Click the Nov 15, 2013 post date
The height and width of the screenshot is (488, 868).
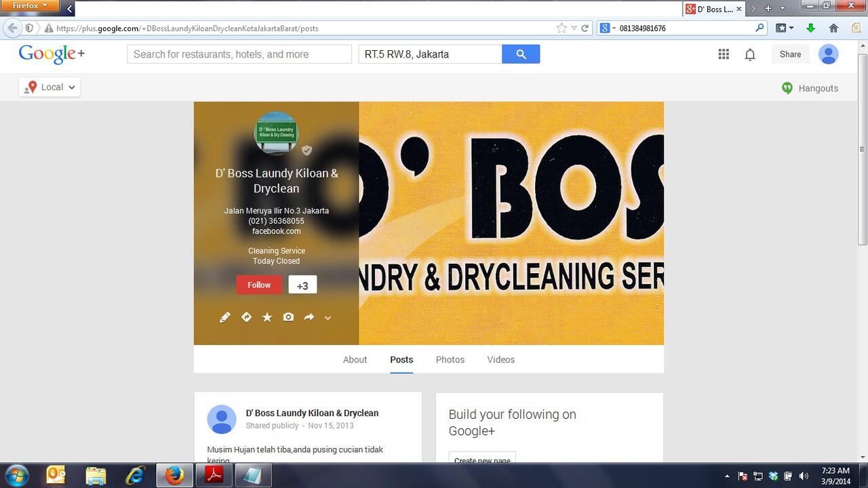pyautogui.click(x=331, y=426)
